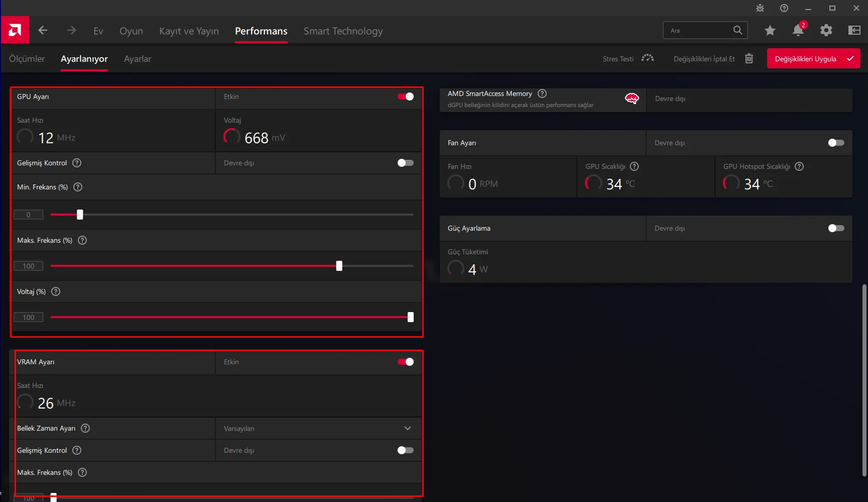Open the Ayarlar sub-tab
868x502 pixels.
(x=138, y=59)
